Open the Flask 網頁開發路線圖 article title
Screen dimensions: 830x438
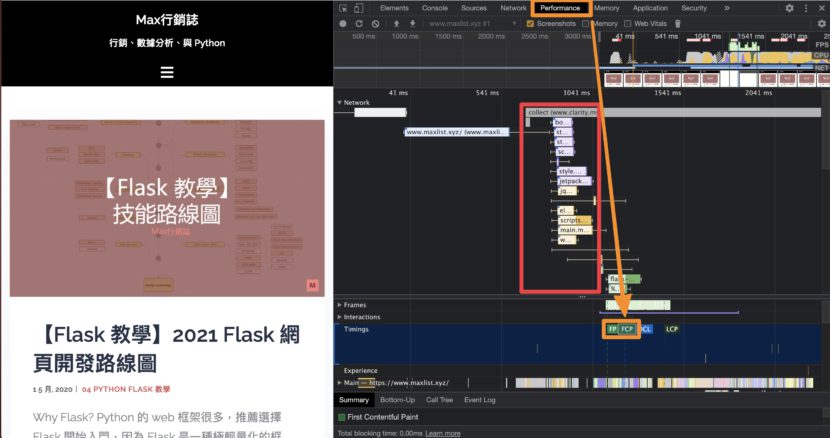coord(167,348)
